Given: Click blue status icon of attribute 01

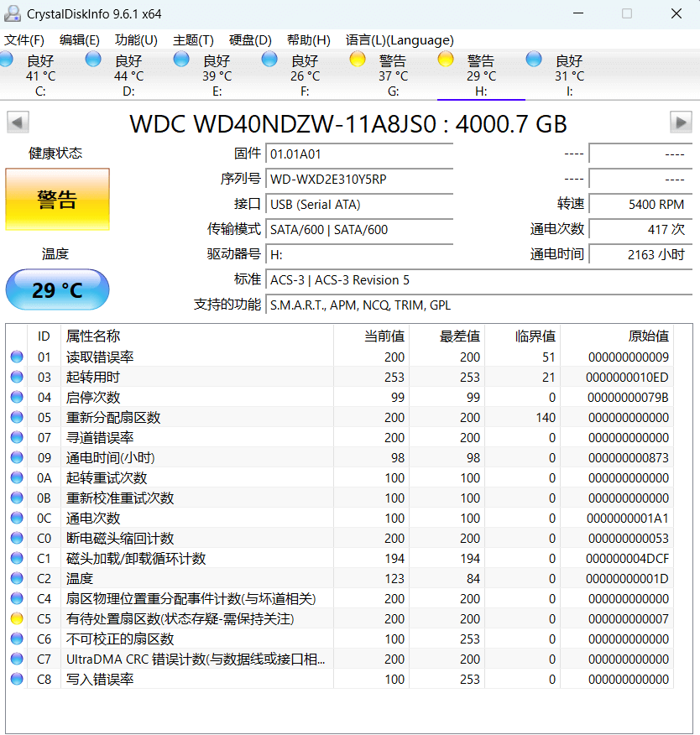Looking at the screenshot, I should click(x=17, y=357).
